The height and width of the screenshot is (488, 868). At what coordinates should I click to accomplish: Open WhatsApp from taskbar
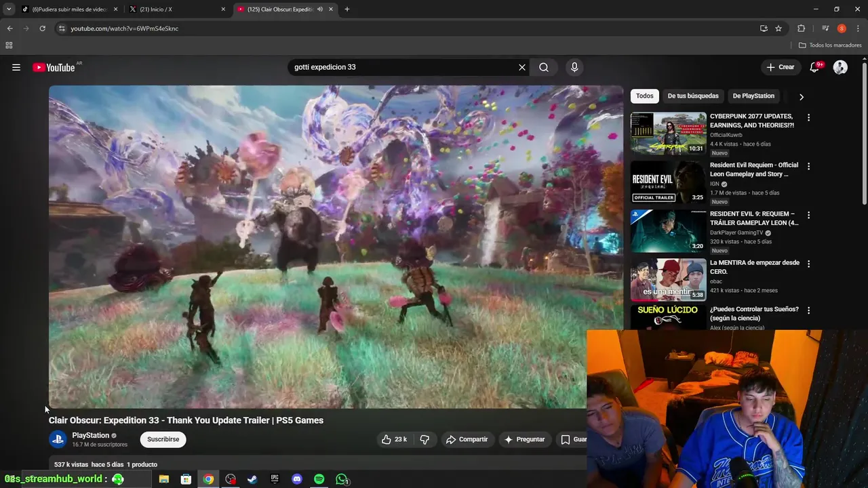pyautogui.click(x=342, y=479)
